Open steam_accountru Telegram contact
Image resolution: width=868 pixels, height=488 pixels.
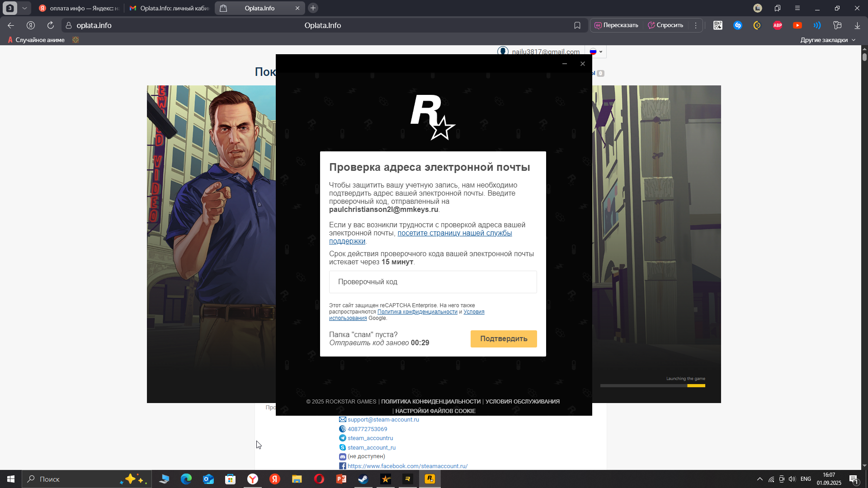(x=370, y=438)
